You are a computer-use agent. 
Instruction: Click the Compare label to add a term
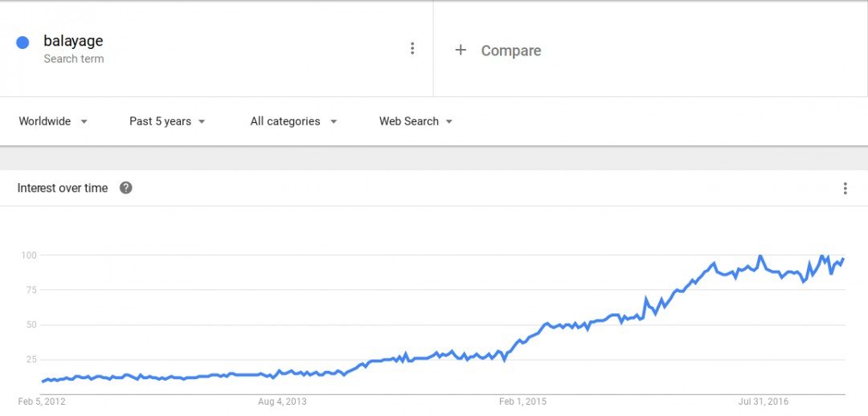coord(511,51)
